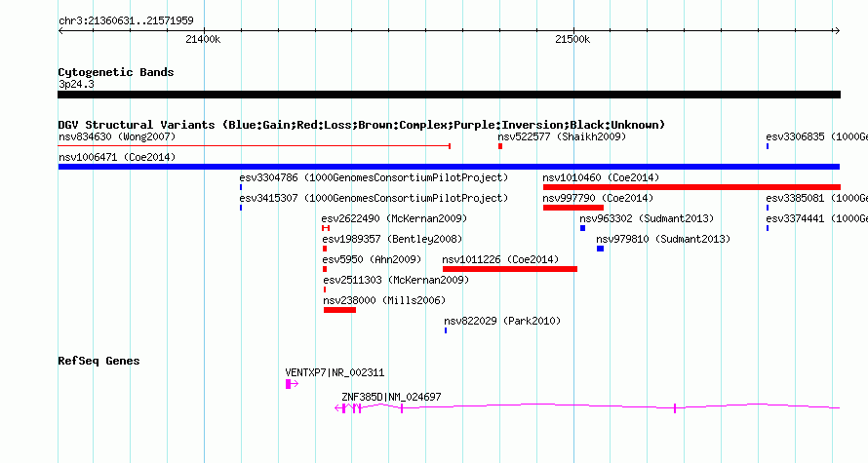Image resolution: width=868 pixels, height=463 pixels.
Task: Click the ruler's left arrow end
Action: (60, 30)
